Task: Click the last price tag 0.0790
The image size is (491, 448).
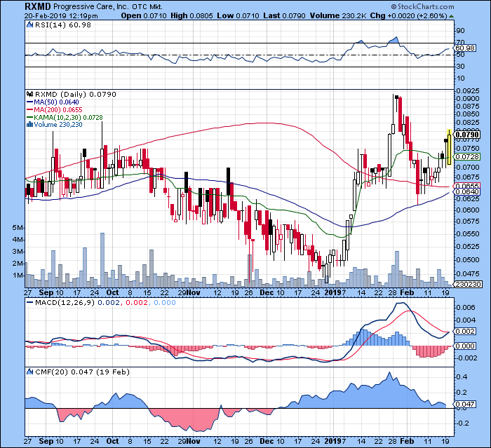Action: 467,135
